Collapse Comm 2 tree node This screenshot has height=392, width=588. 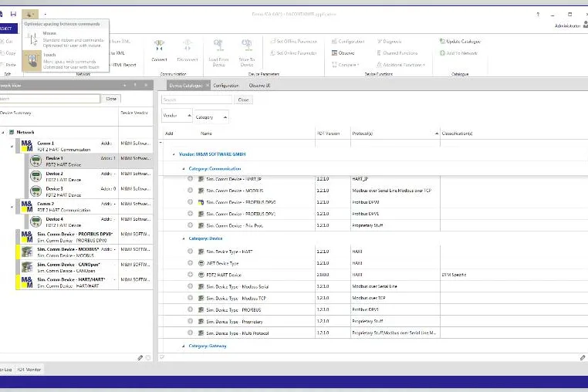pos(12,207)
